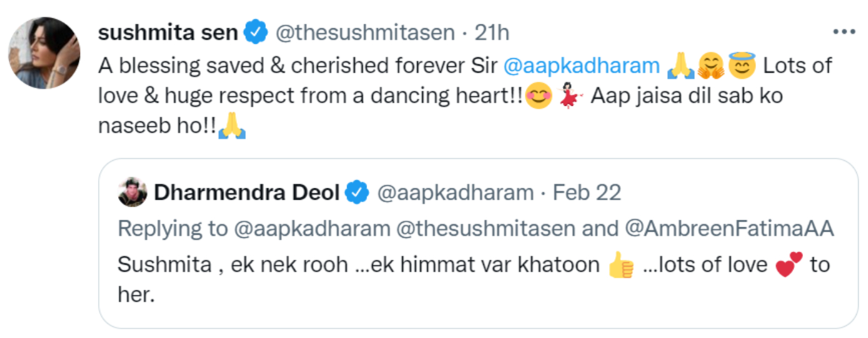Click the Feb 22 quoted tweet date
The image size is (868, 338).
587,193
